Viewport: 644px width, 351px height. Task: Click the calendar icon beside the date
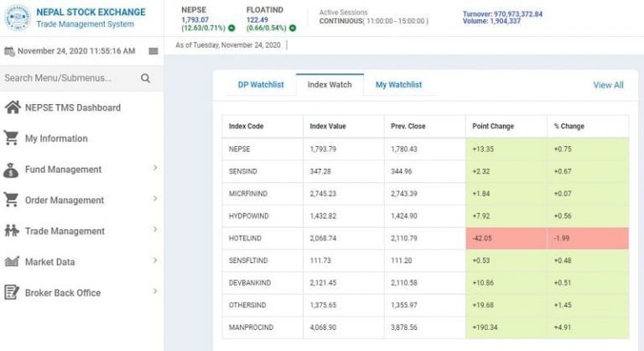10,51
